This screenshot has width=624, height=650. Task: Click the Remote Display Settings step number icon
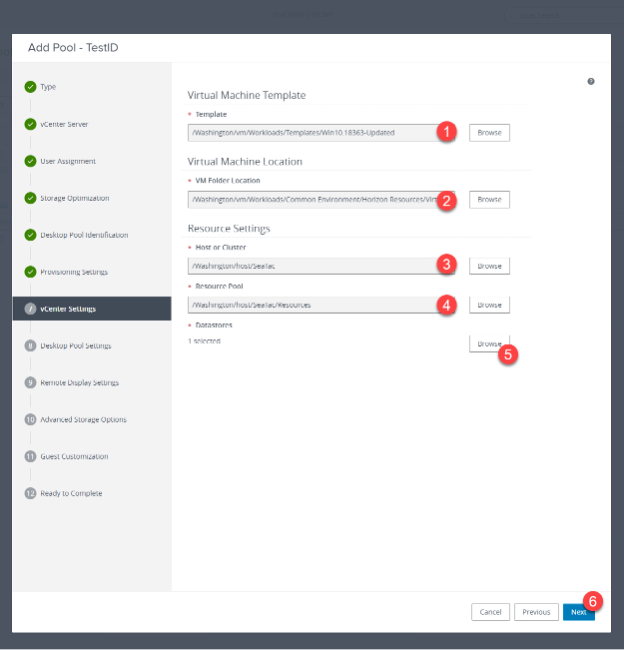pyautogui.click(x=30, y=383)
